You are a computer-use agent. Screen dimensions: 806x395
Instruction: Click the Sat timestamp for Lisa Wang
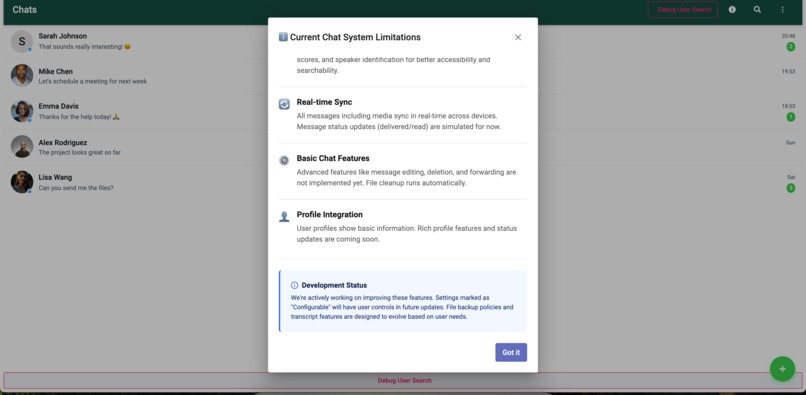[x=791, y=177]
